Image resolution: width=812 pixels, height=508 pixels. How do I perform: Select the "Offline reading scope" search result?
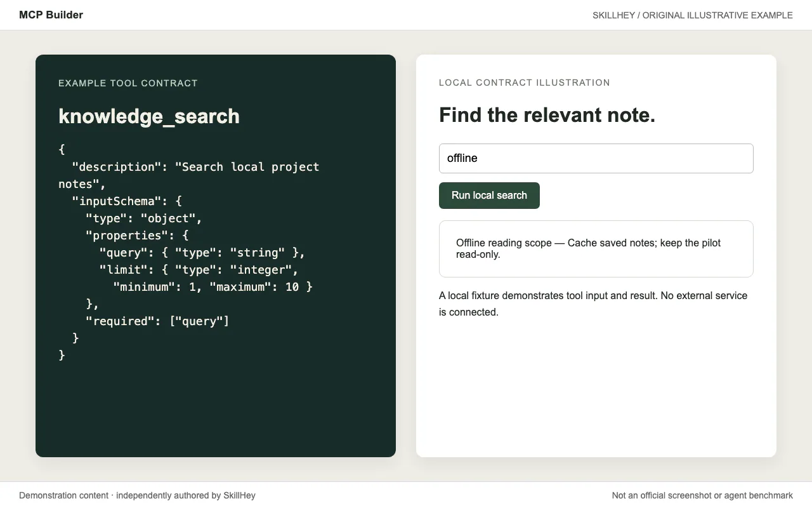coord(596,249)
